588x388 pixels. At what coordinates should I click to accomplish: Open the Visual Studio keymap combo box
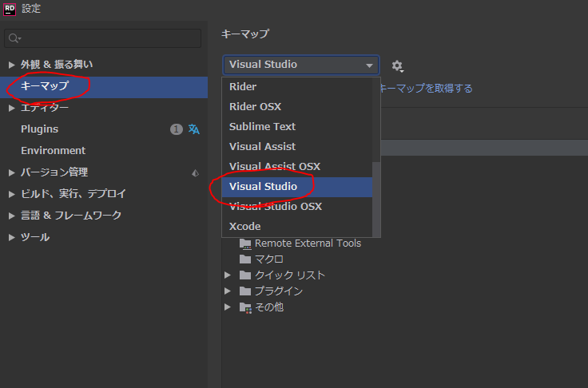pyautogui.click(x=300, y=65)
